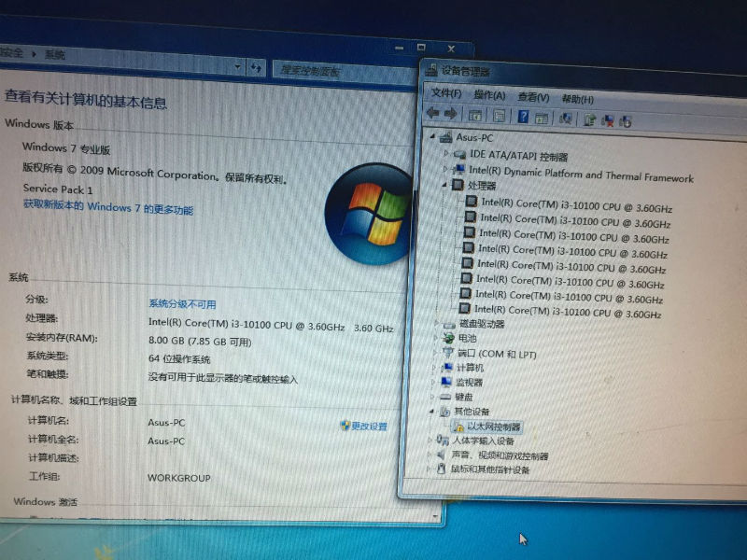Click the 监视器 monitor icon
The image size is (747, 560).
(446, 382)
